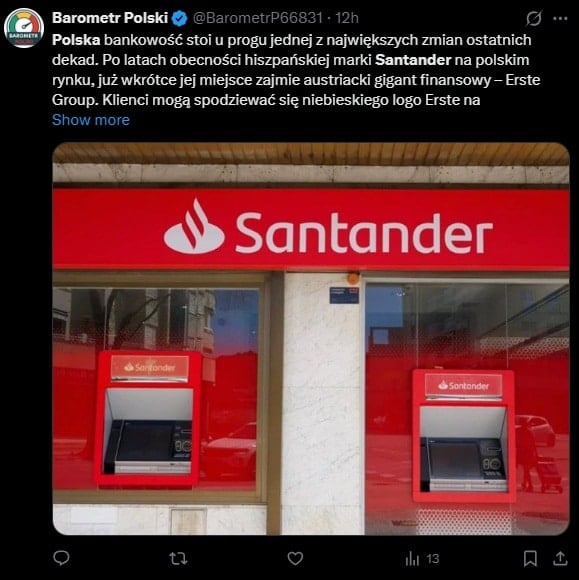579x580 pixels.
Task: Expand the post with Show more
Action: click(91, 120)
